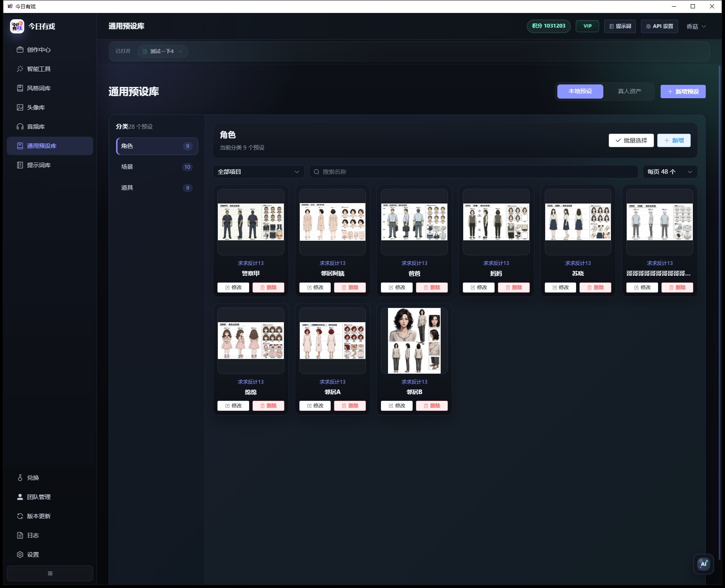Open 智能工具 sidebar item
The image size is (725, 588).
point(50,69)
